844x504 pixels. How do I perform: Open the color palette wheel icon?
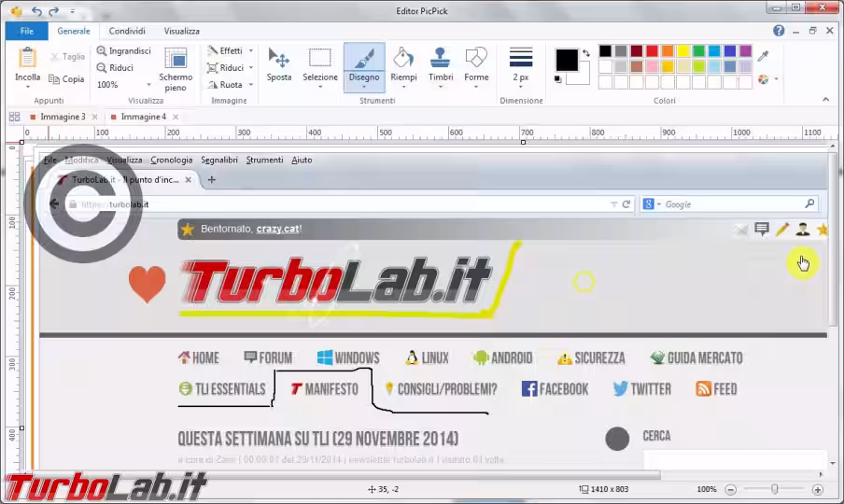point(764,79)
